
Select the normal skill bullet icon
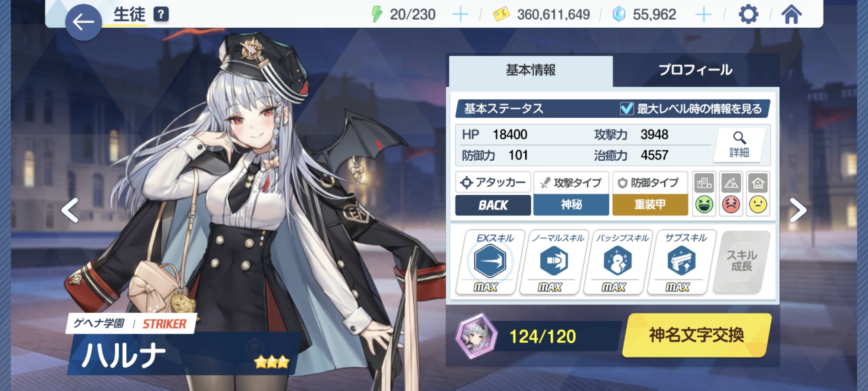click(x=554, y=261)
